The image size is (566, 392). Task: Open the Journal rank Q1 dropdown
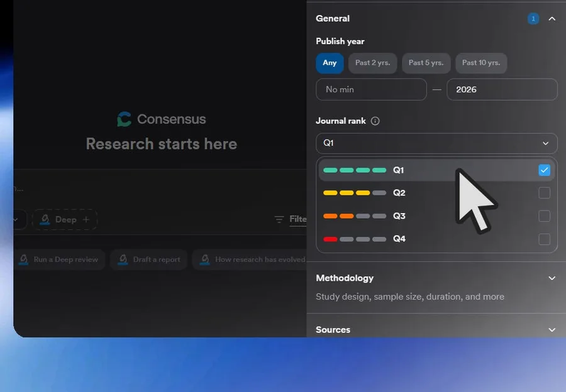[436, 143]
